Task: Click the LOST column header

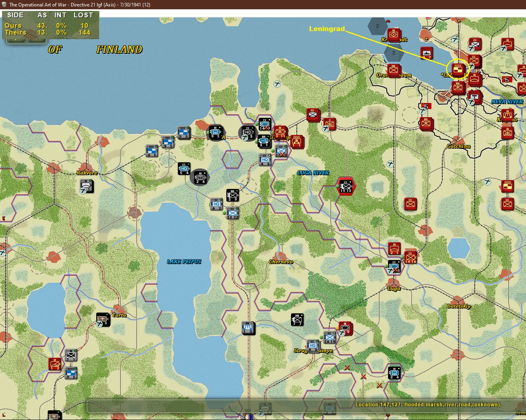Action: (x=83, y=15)
